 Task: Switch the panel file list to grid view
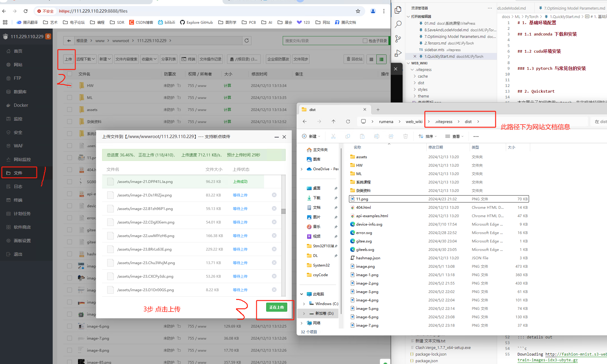[x=371, y=59]
